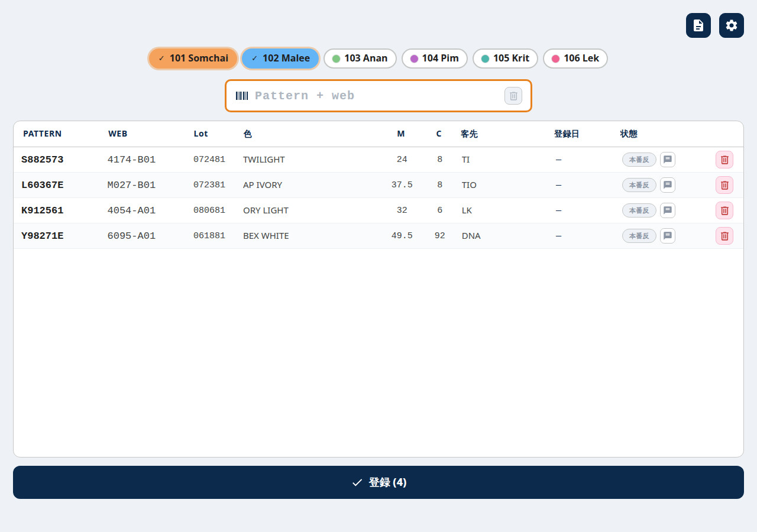Delete the K912561 row
Viewport: 757px width, 532px height.
click(x=724, y=210)
